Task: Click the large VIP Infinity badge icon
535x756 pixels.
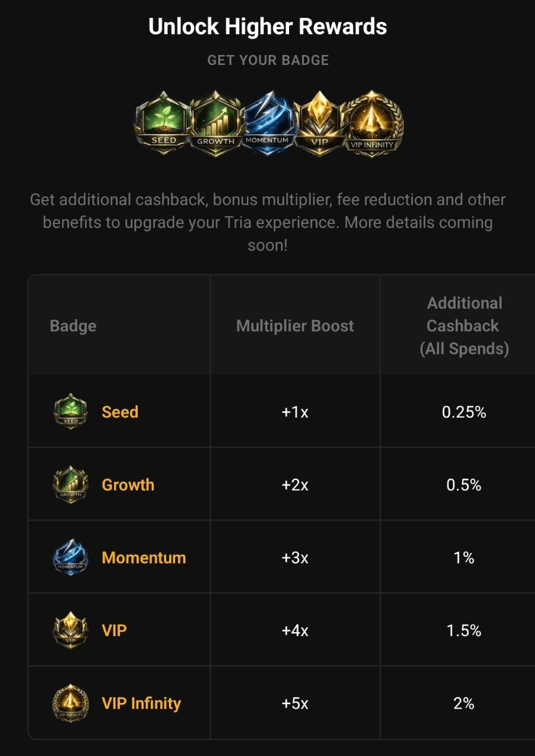Action: pos(371,123)
